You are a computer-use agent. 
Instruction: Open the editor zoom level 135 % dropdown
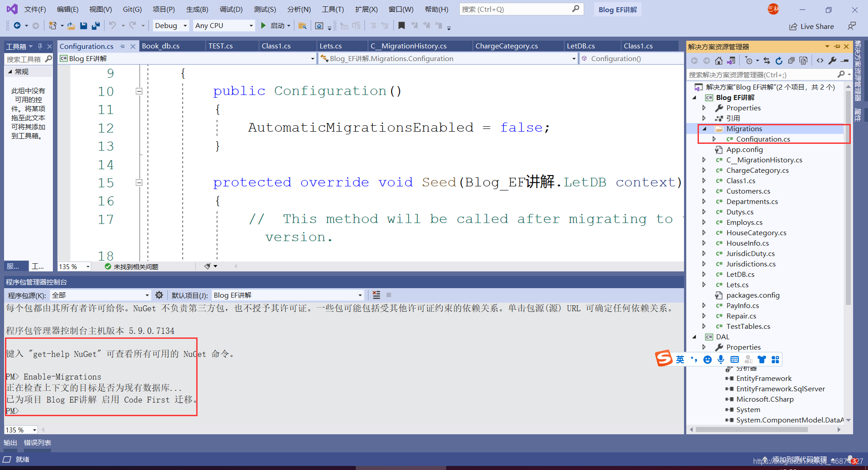coord(75,267)
